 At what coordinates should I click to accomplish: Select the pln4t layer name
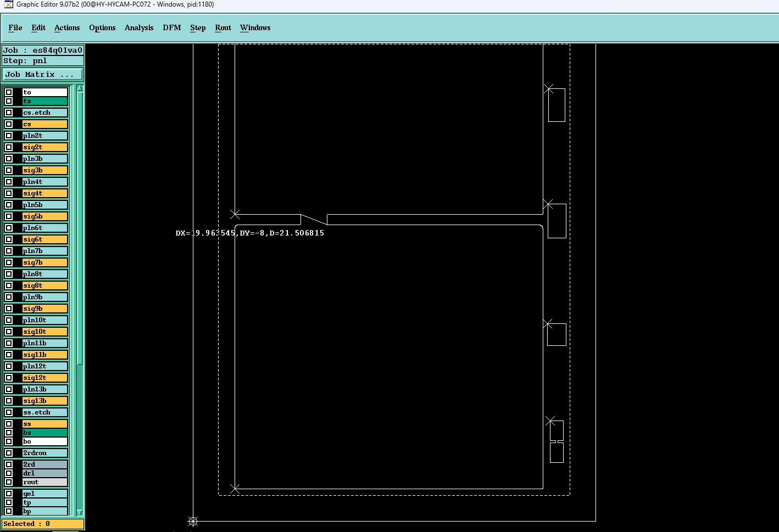click(x=45, y=182)
